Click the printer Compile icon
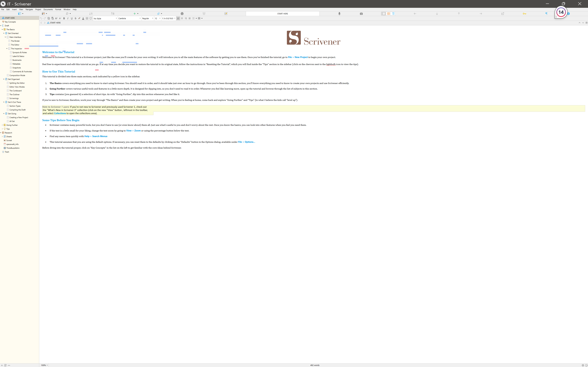 pos(182,14)
